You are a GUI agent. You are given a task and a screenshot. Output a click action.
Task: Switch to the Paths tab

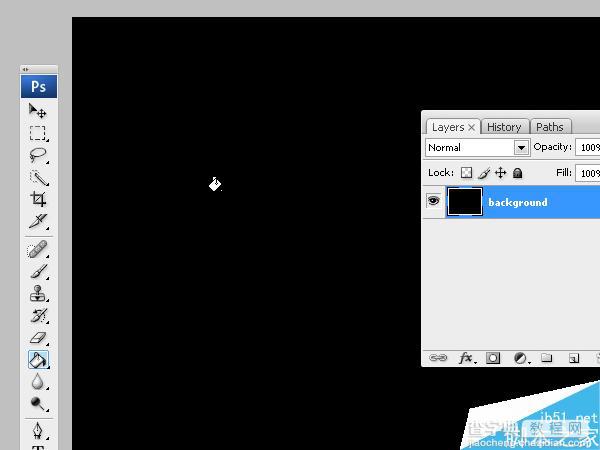coord(550,127)
